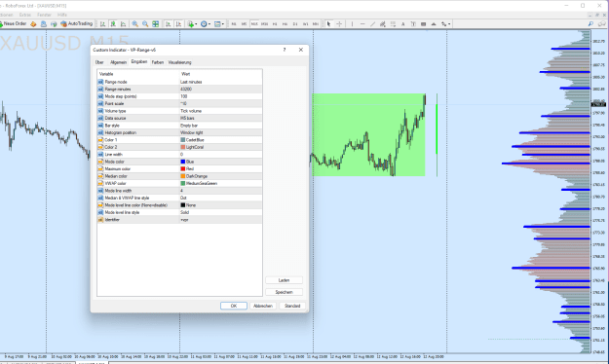The height and width of the screenshot is (364, 609).
Task: Click the Standard button
Action: coord(292,306)
